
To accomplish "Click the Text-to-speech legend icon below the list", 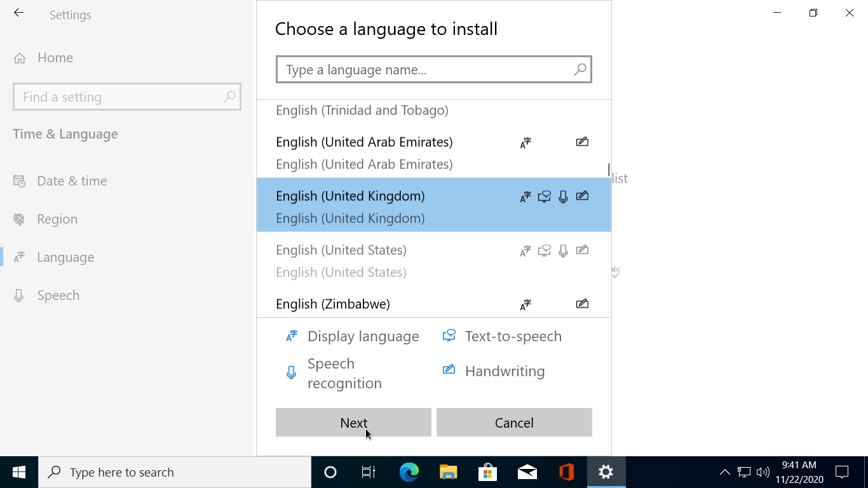I will click(x=449, y=335).
